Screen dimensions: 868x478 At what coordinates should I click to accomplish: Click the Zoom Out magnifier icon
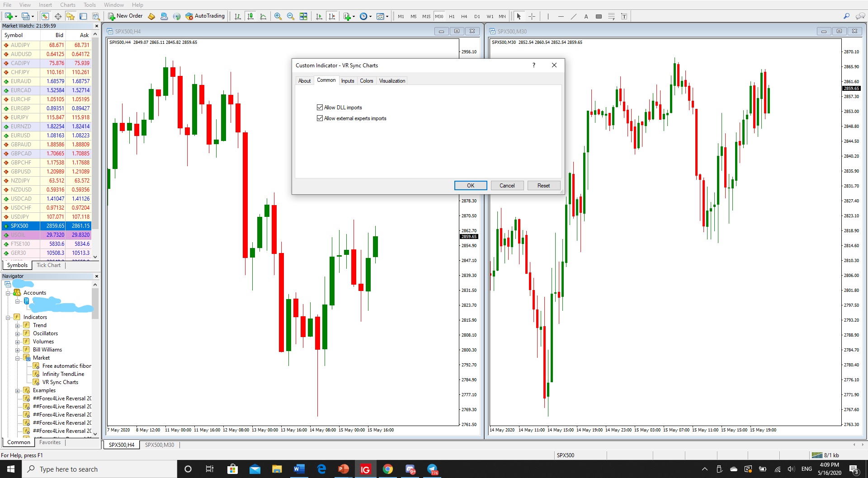[291, 16]
